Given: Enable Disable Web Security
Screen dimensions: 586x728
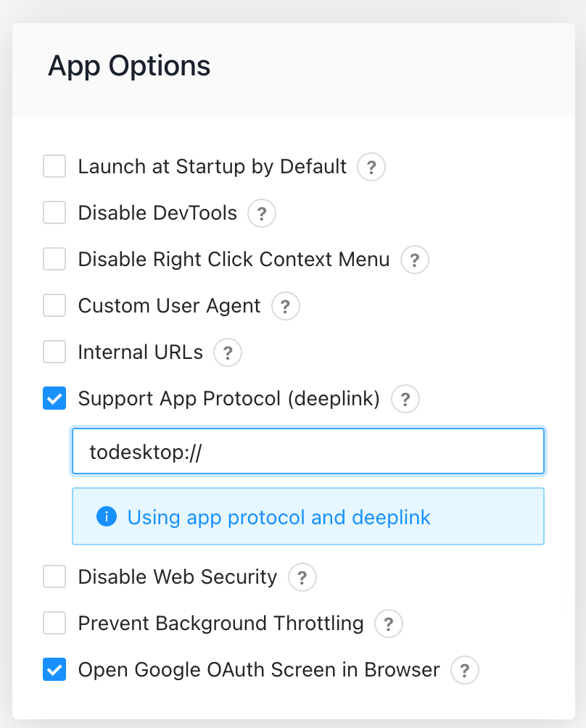Looking at the screenshot, I should (x=54, y=576).
